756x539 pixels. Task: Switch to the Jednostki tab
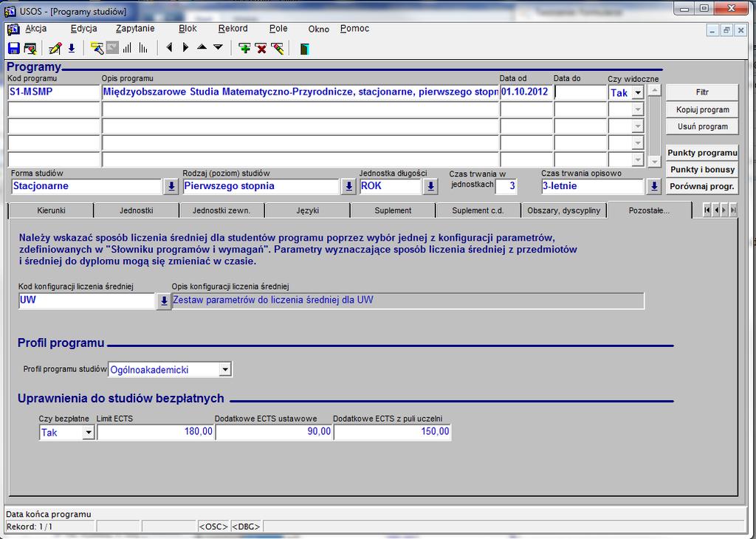137,210
